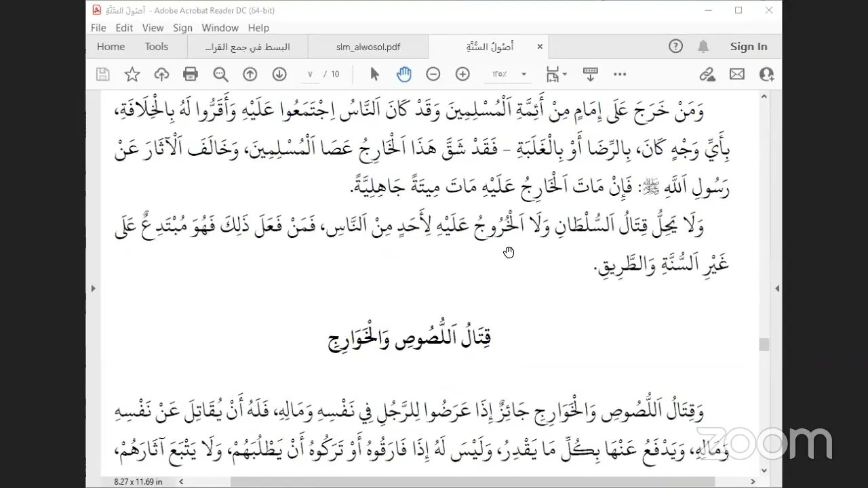Open the Edit menu
The width and height of the screenshot is (868, 488).
(124, 28)
